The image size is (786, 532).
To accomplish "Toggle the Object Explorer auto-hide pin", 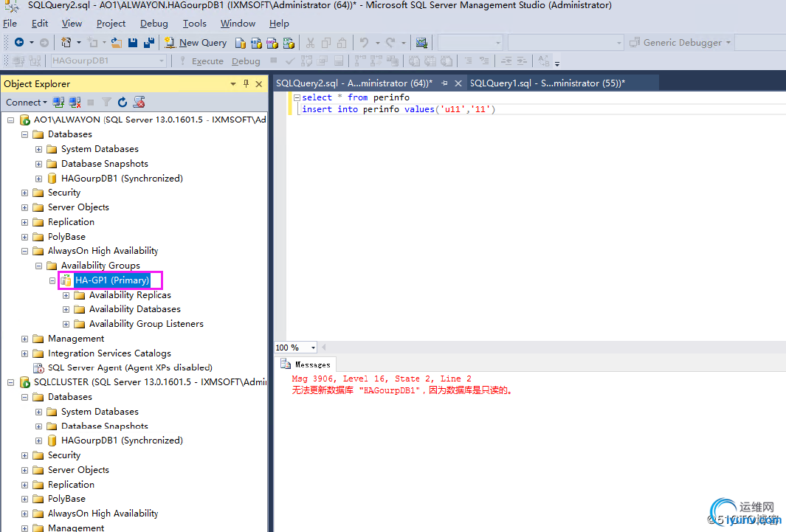I will pos(246,83).
